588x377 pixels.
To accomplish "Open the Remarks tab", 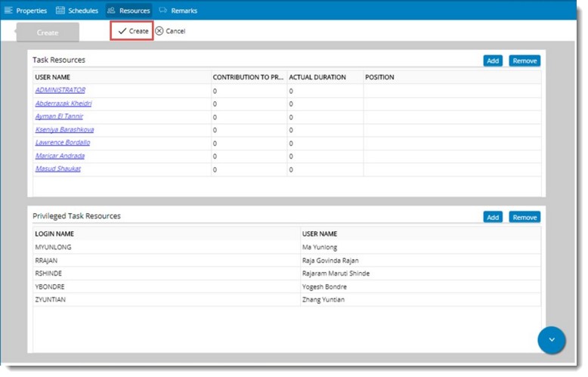I will (x=184, y=11).
